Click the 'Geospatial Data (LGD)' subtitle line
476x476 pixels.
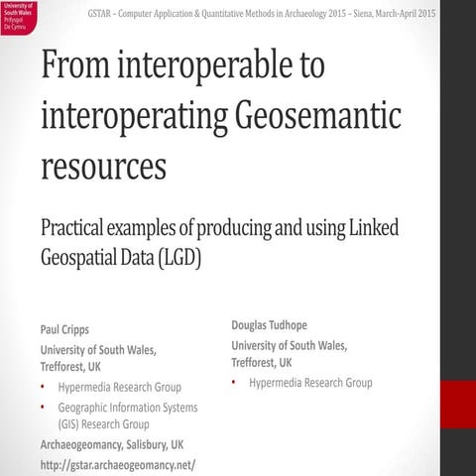121,258
